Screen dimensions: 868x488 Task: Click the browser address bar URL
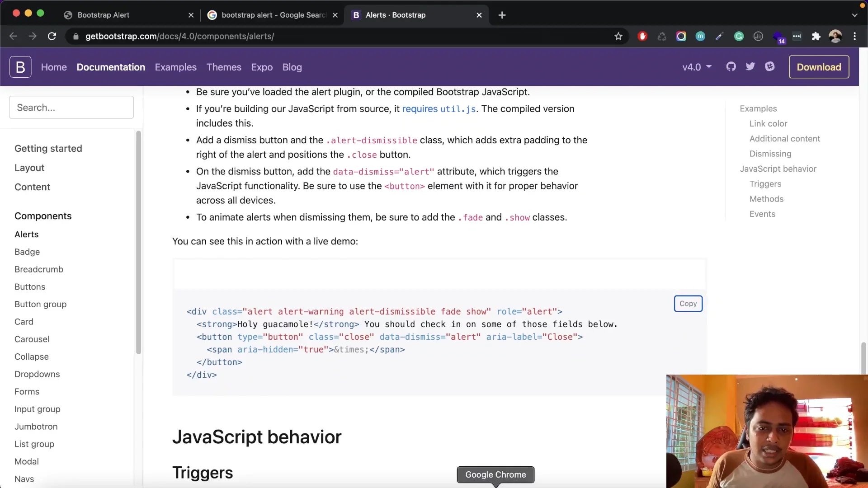pos(179,36)
